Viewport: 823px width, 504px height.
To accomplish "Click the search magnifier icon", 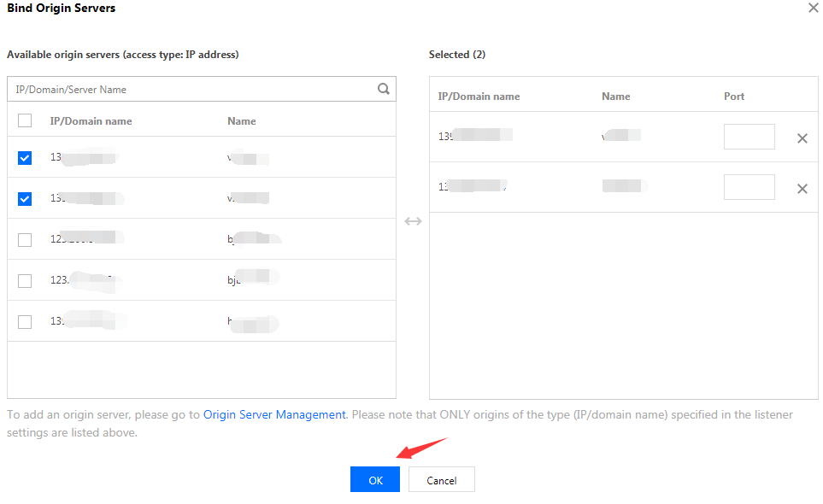I will tap(384, 88).
